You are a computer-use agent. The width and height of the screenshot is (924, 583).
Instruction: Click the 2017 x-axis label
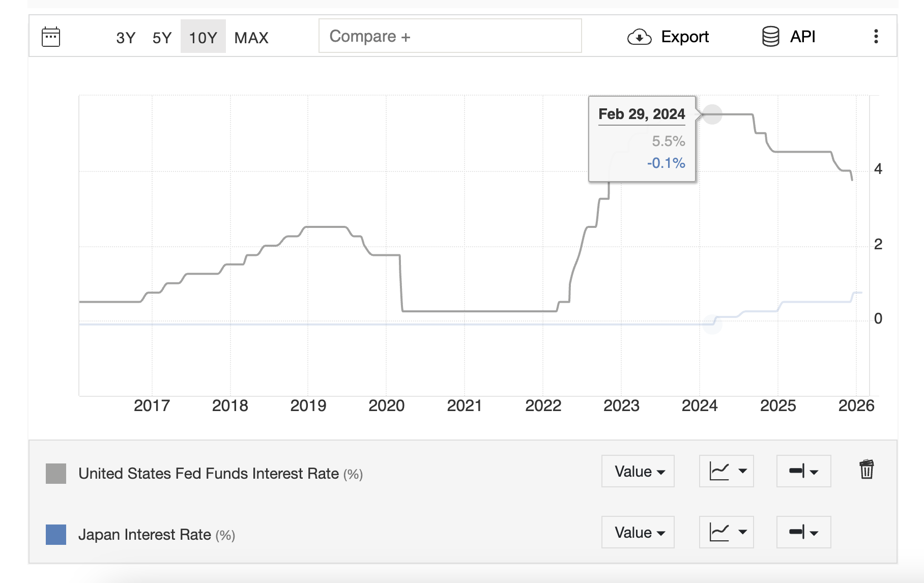click(152, 405)
